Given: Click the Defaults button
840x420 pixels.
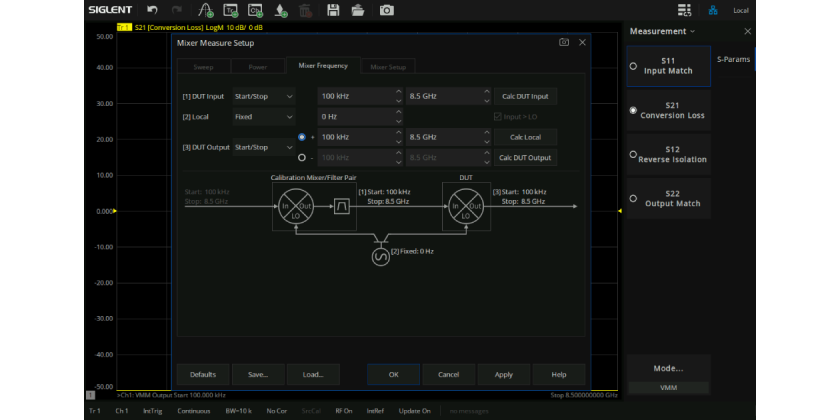Looking at the screenshot, I should (x=203, y=375).
